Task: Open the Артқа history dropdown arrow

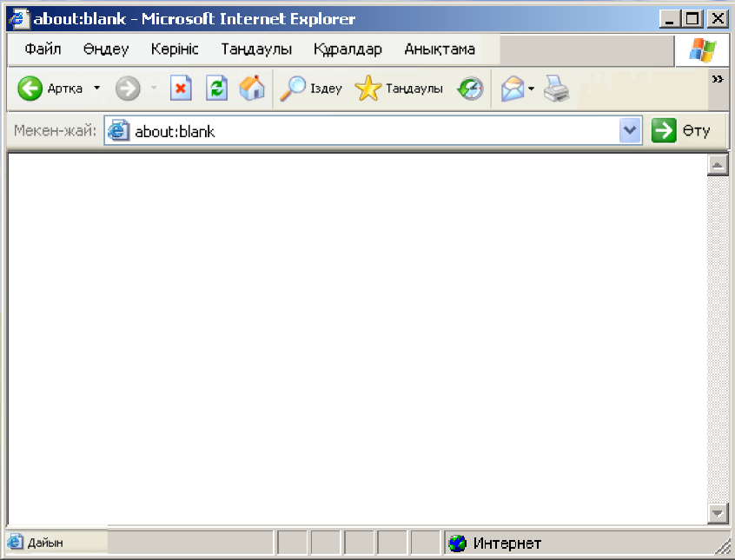Action: click(97, 88)
